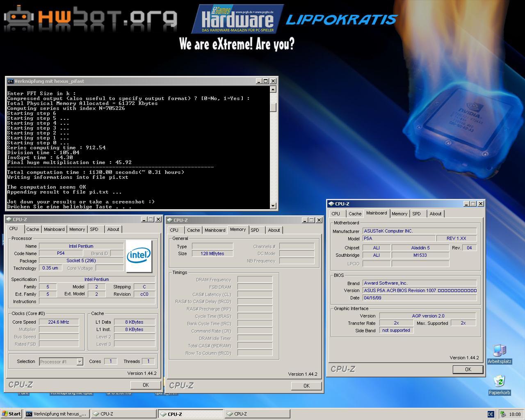Screen dimensions: 525x420
Task: Click the taskbar clock showing 18:08
Action: pyautogui.click(x=515, y=414)
